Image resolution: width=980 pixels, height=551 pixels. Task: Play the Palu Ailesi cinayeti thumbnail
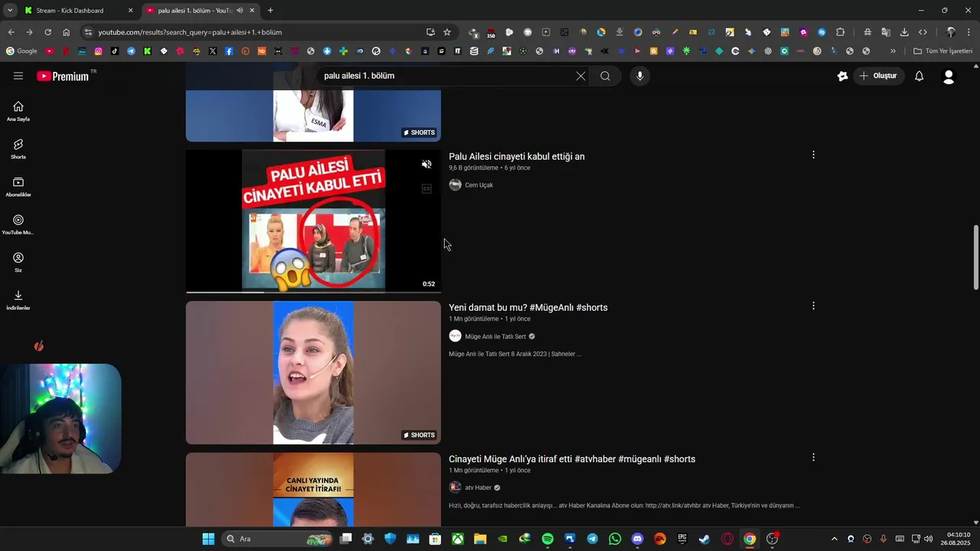pyautogui.click(x=313, y=221)
